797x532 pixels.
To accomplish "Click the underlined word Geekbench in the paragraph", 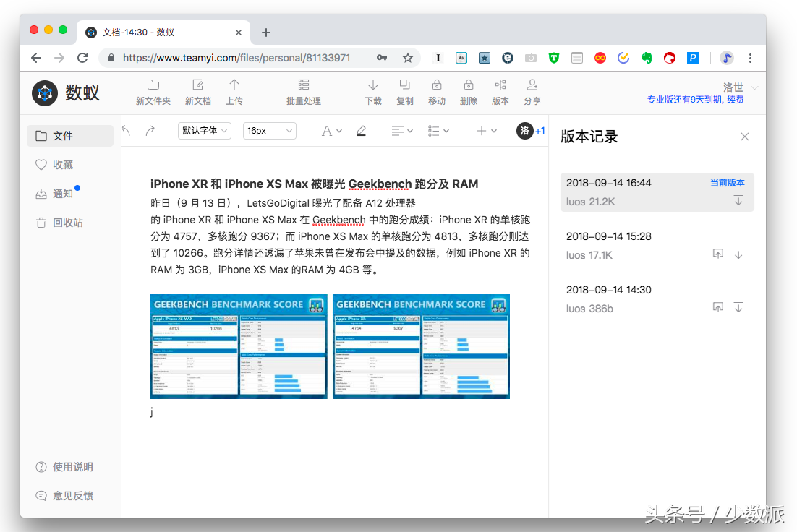I will pos(338,220).
